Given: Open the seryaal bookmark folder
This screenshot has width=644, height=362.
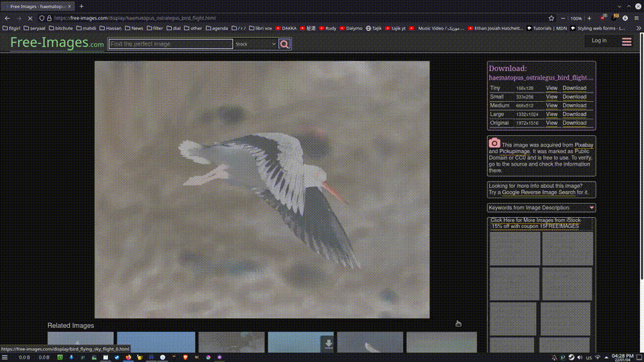Looking at the screenshot, I should point(34,28).
